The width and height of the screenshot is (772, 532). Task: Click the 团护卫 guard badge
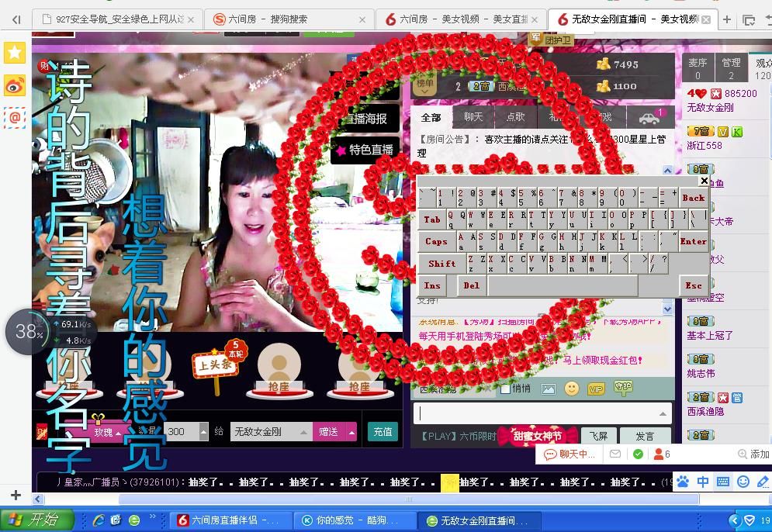coord(552,40)
